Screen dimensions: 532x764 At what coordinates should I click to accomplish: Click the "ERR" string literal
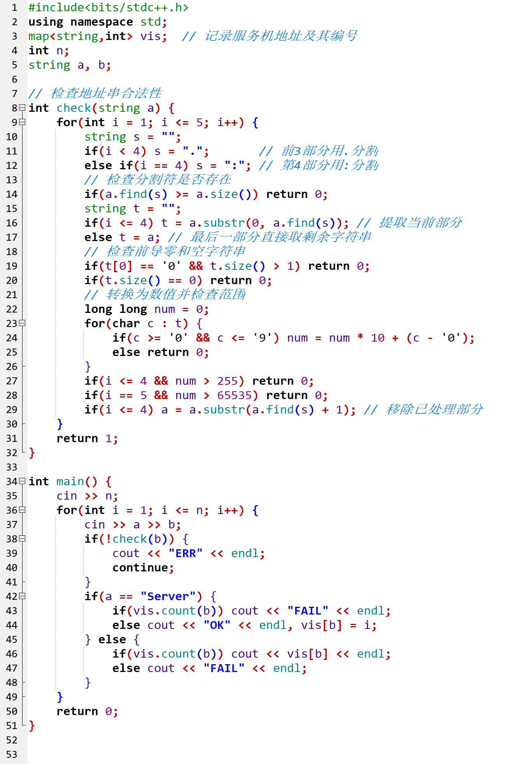tap(186, 553)
